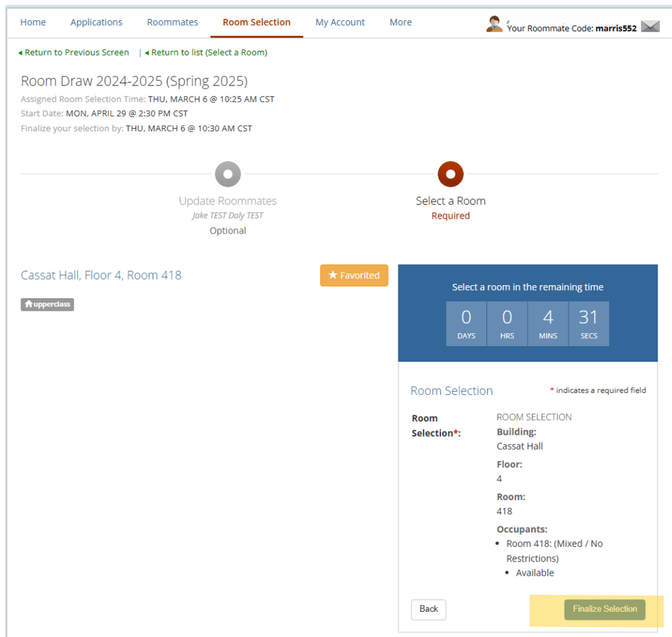This screenshot has width=672, height=637.
Task: Click the user avatar icon
Action: [494, 24]
